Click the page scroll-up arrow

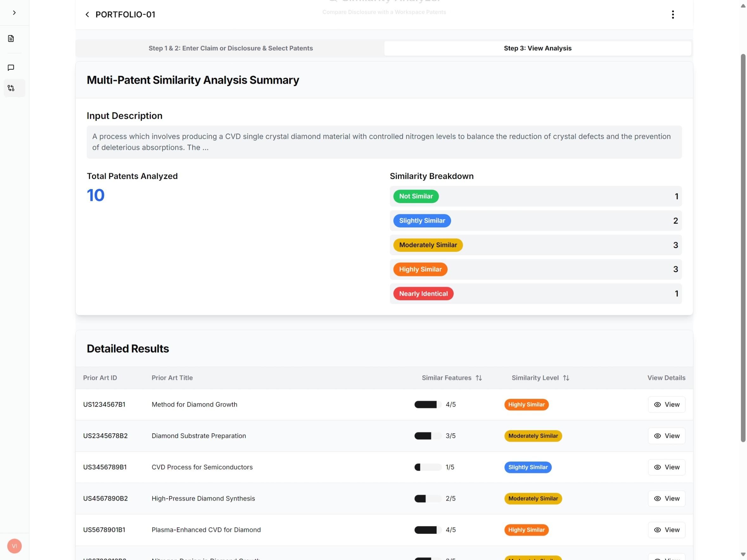click(743, 6)
